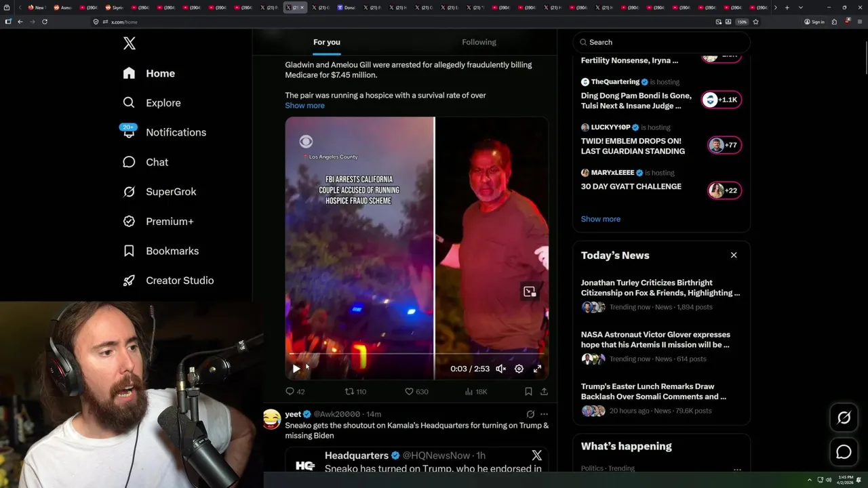Open yeet's profile avatar
The width and height of the screenshot is (868, 488).
(x=272, y=420)
